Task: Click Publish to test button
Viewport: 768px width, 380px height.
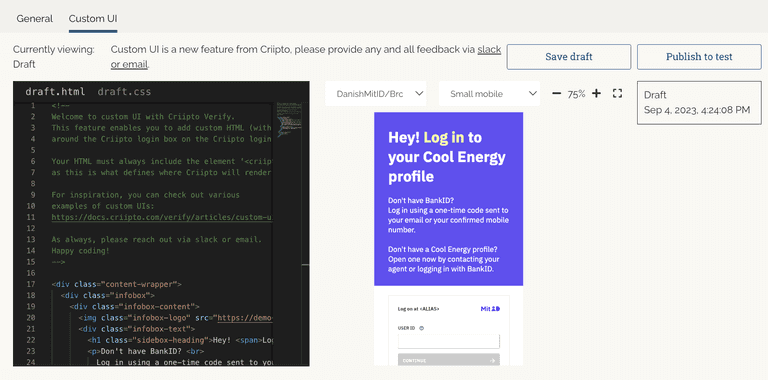Action: pyautogui.click(x=699, y=57)
